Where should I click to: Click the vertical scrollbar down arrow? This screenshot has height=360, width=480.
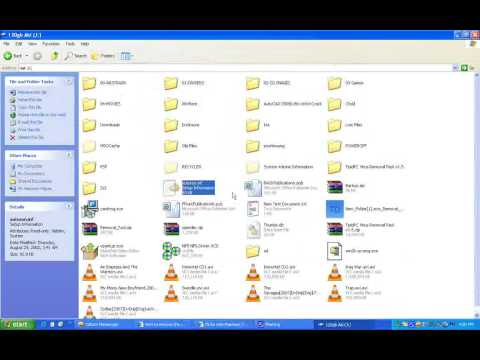tap(477, 315)
